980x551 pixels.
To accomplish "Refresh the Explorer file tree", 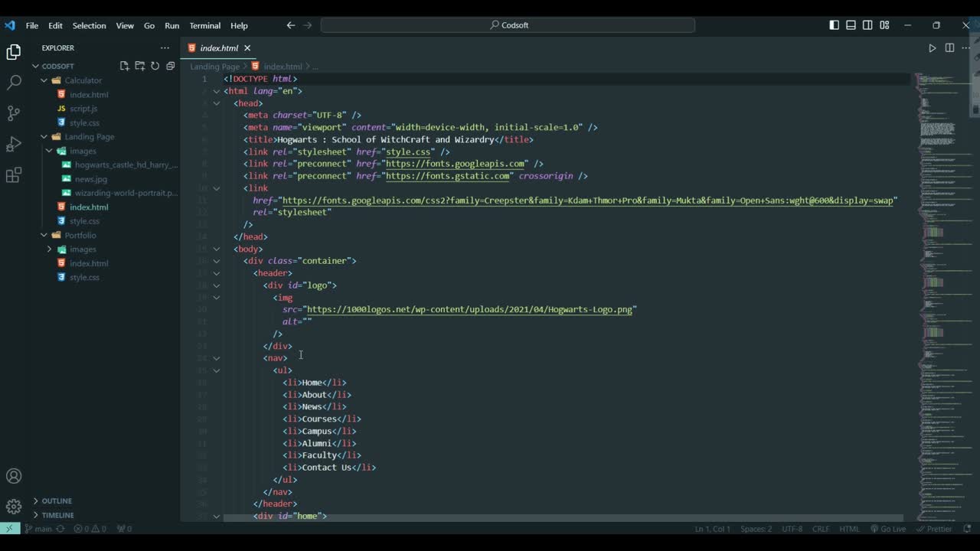I will tap(155, 66).
